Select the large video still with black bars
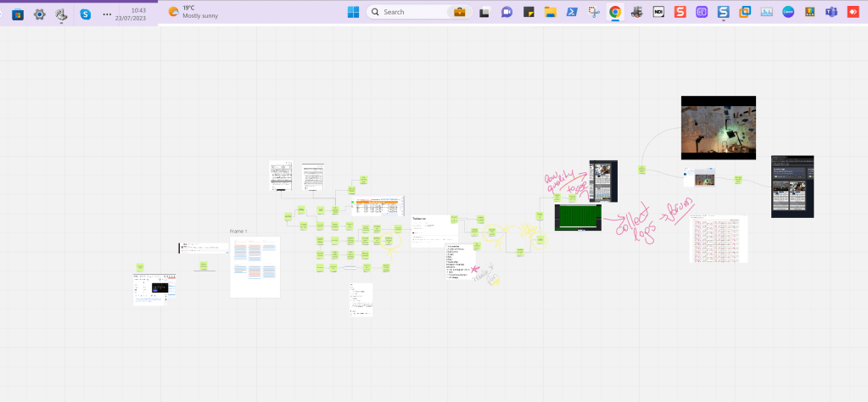This screenshot has height=402, width=868. [x=719, y=128]
